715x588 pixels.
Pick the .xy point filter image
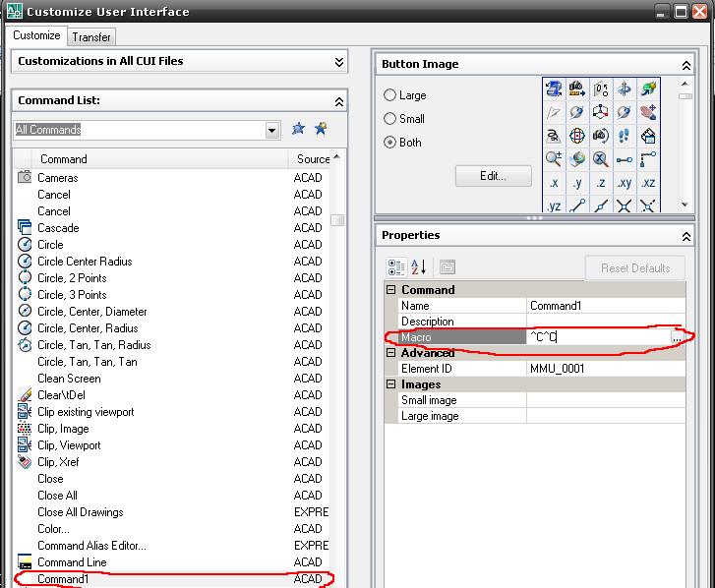(625, 183)
